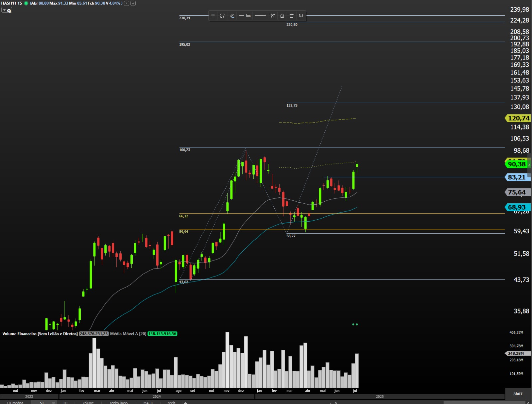The image size is (532, 404).
Task: Click the yellow 120,74 price tag
Action: (518, 118)
